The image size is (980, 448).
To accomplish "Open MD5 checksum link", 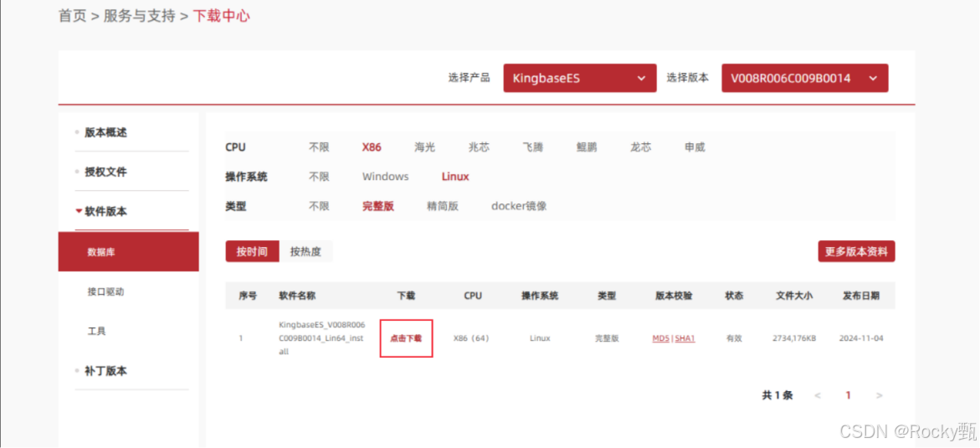I will click(x=660, y=337).
